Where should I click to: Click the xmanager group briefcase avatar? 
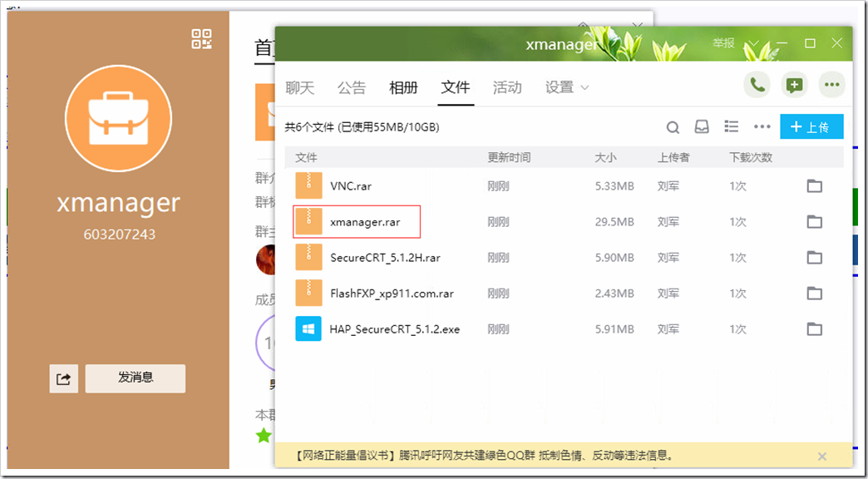point(118,119)
